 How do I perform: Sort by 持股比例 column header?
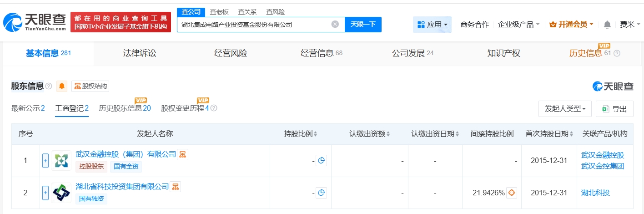[301, 134]
